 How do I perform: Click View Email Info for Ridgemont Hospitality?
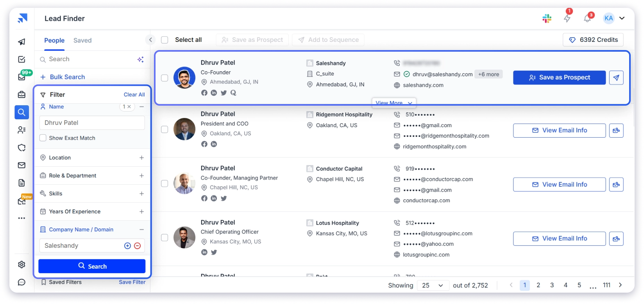(559, 130)
